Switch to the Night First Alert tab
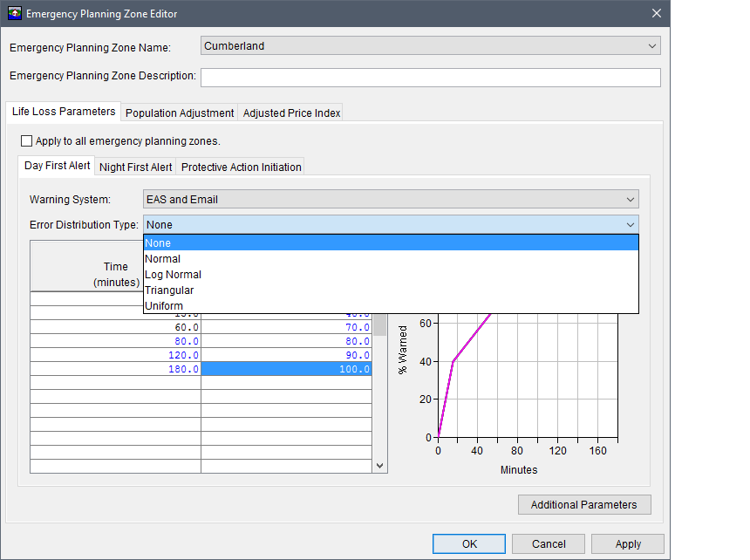 135,167
